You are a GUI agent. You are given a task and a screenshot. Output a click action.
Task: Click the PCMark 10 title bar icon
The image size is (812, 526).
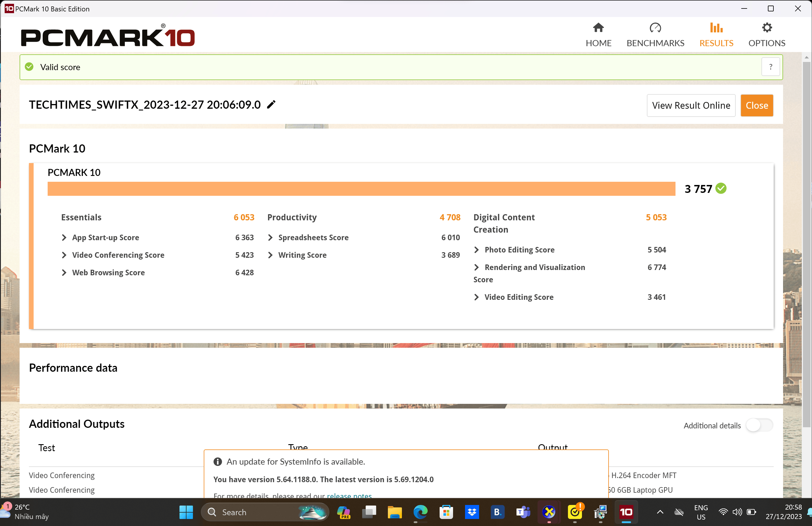pyautogui.click(x=9, y=8)
